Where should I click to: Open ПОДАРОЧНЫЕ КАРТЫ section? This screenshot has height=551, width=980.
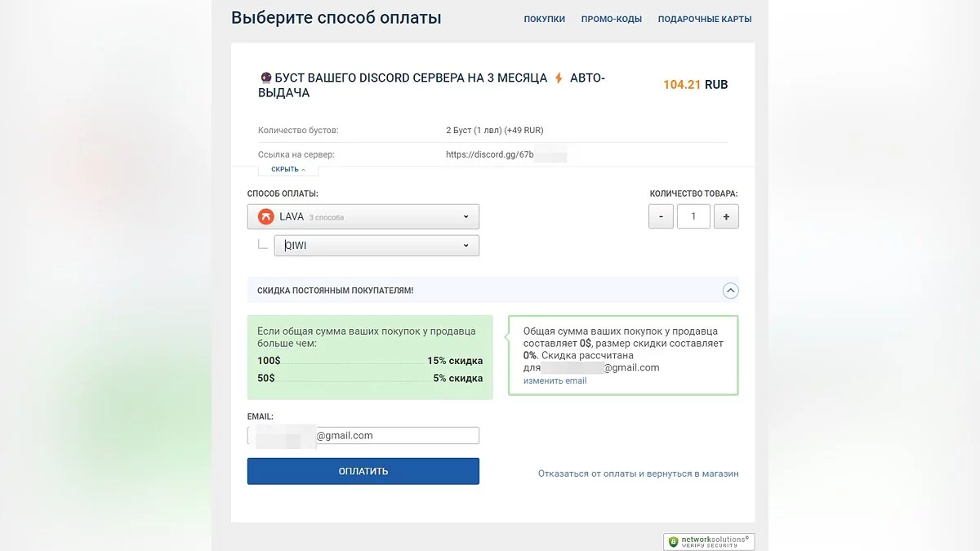pyautogui.click(x=705, y=19)
